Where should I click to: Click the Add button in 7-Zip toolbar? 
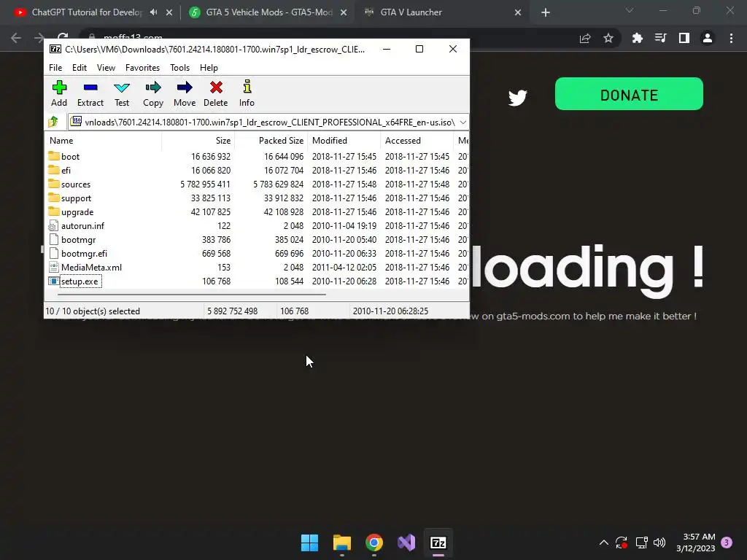pyautogui.click(x=59, y=93)
